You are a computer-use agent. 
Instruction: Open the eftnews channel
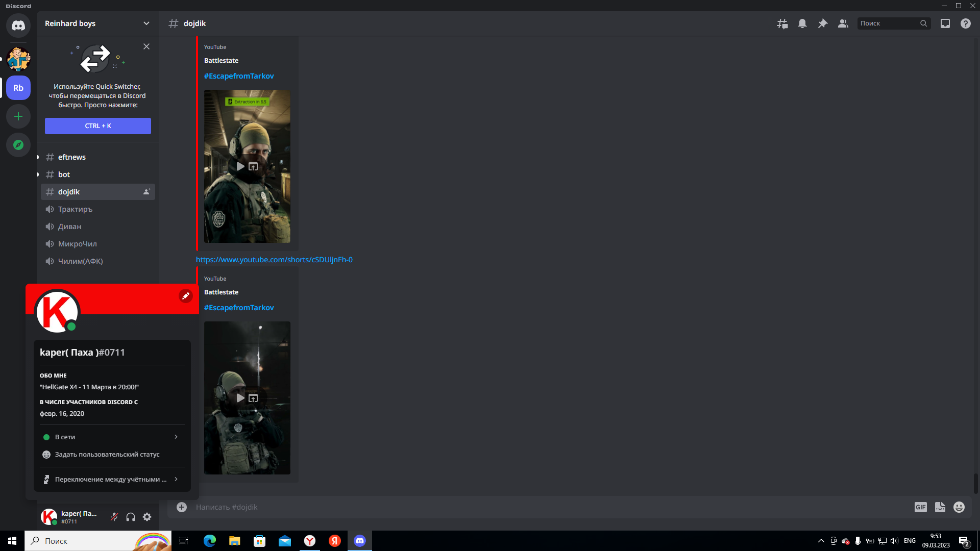pyautogui.click(x=98, y=157)
